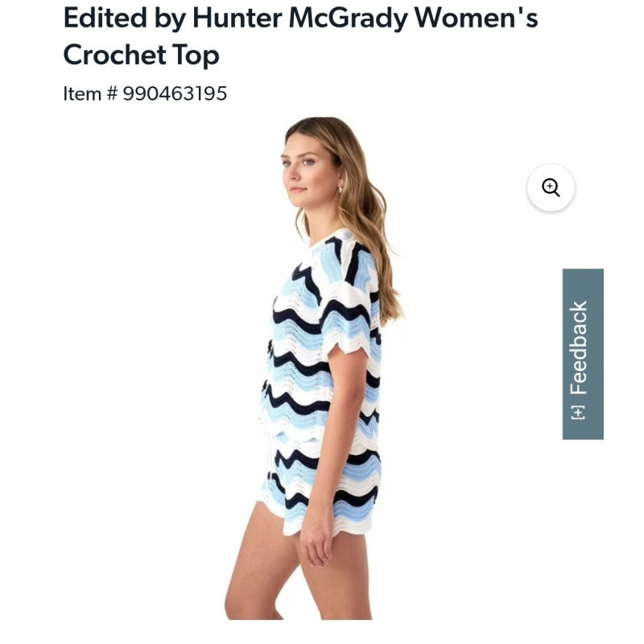Click the "Item #" label text

coord(90,93)
